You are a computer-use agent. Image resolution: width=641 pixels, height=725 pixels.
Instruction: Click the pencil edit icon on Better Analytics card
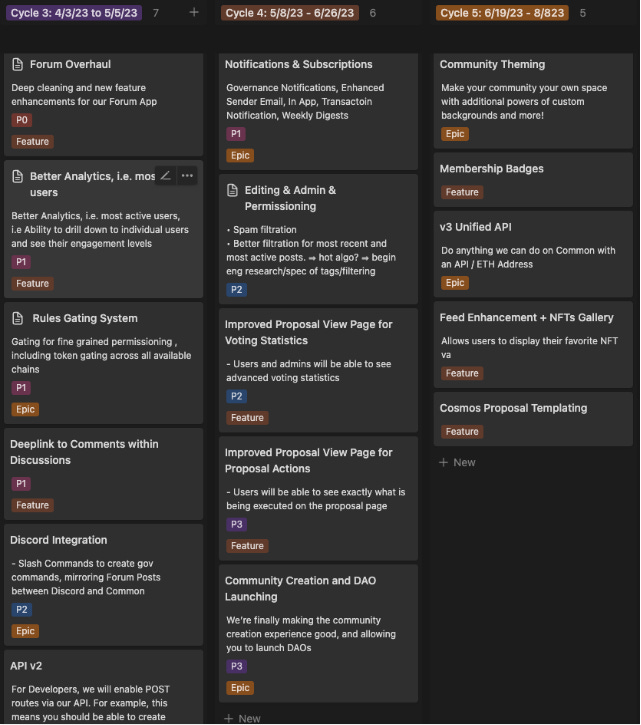(x=166, y=176)
